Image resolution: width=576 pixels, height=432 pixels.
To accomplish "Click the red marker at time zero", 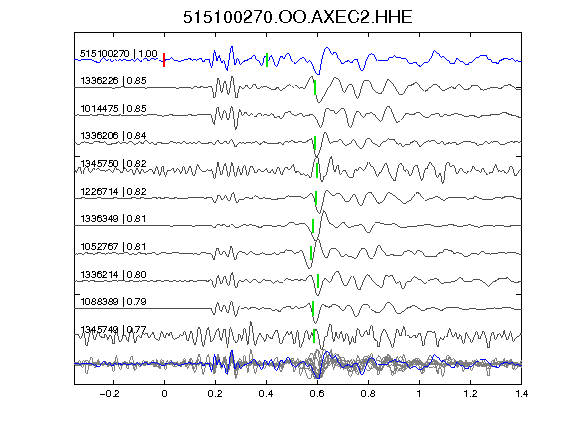I will [x=164, y=60].
